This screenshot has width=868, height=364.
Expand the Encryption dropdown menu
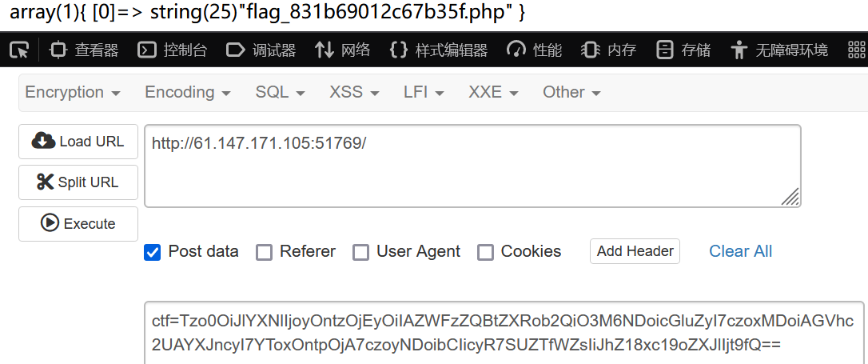point(73,92)
